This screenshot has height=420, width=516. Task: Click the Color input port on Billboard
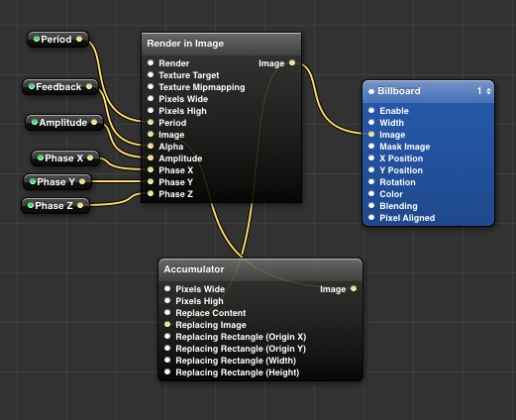[x=371, y=193]
